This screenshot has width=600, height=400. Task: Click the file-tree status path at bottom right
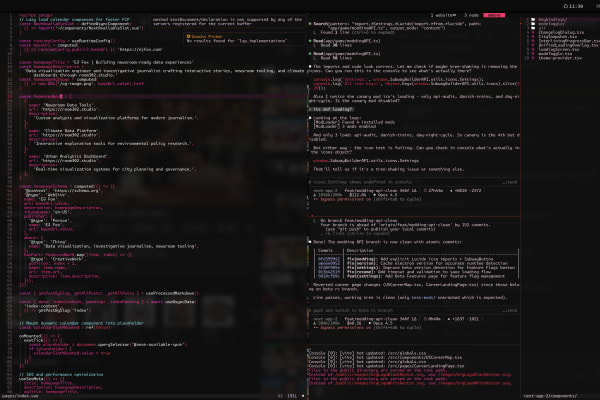tap(550, 396)
